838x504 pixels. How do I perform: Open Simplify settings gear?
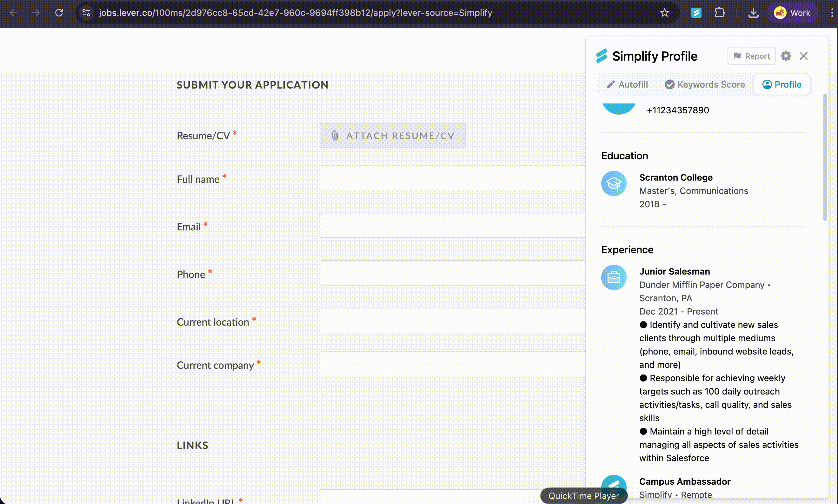click(x=786, y=56)
